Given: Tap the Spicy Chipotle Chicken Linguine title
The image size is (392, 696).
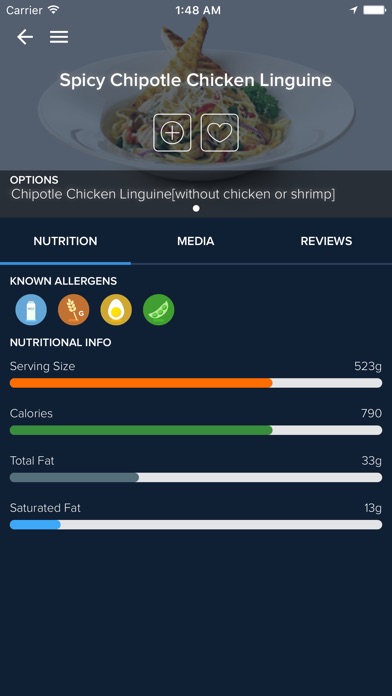Looking at the screenshot, I should pyautogui.click(x=196, y=80).
